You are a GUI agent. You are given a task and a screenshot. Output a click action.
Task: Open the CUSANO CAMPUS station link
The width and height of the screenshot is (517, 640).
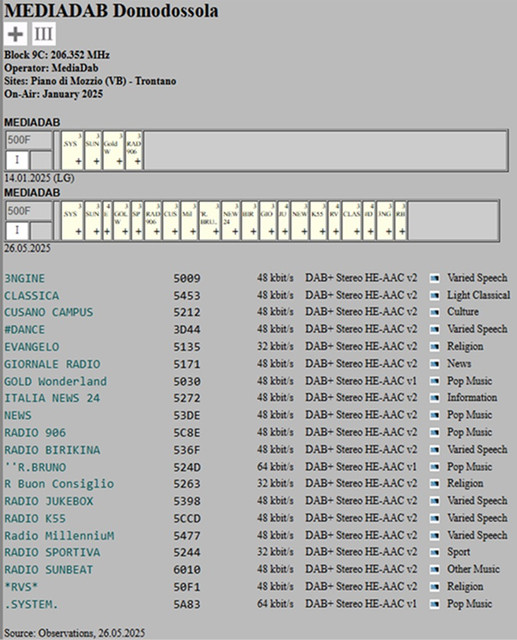[x=49, y=312]
